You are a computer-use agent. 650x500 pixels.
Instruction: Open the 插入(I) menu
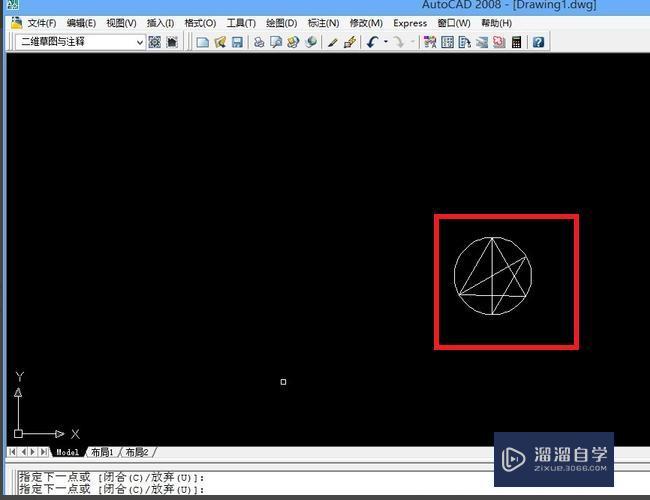click(x=160, y=23)
